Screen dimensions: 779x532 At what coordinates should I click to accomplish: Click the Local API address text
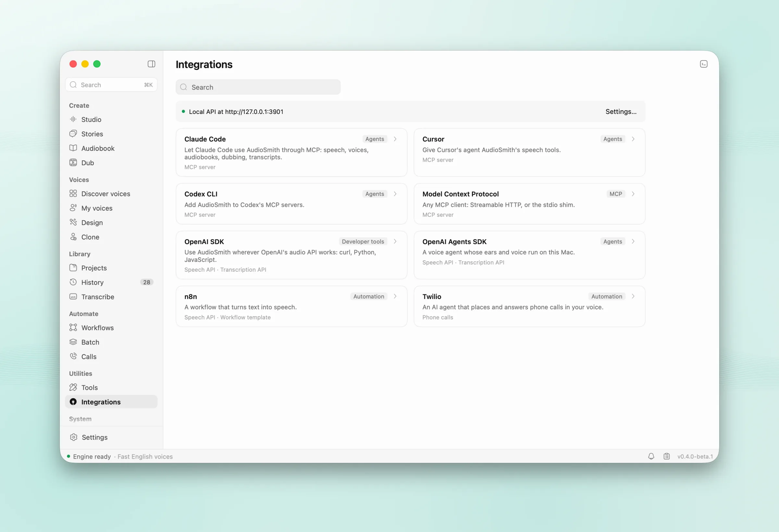pos(236,112)
